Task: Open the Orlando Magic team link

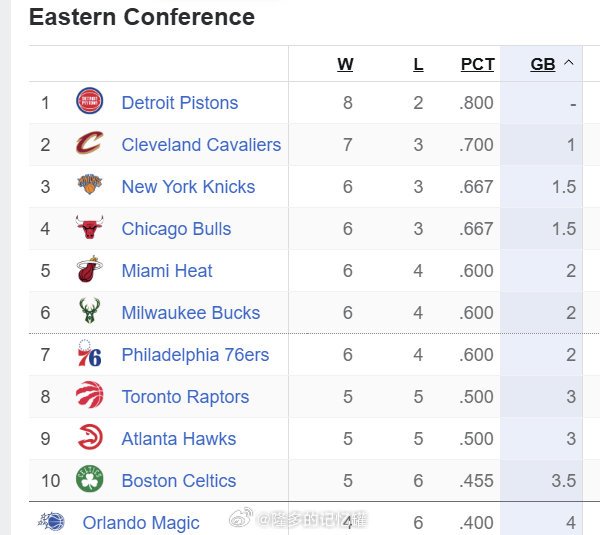Action: click(x=141, y=523)
